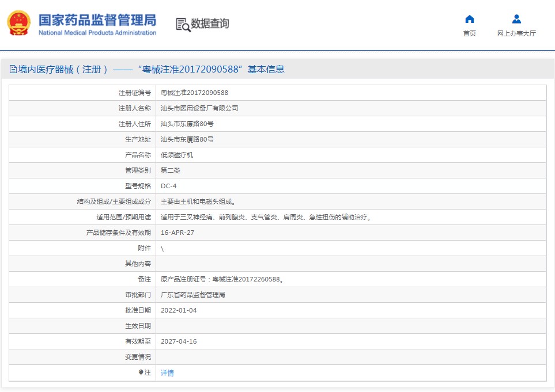Screen dimensions: 555x392
Task: Click the value 16-APR-27
Action: [x=178, y=233]
